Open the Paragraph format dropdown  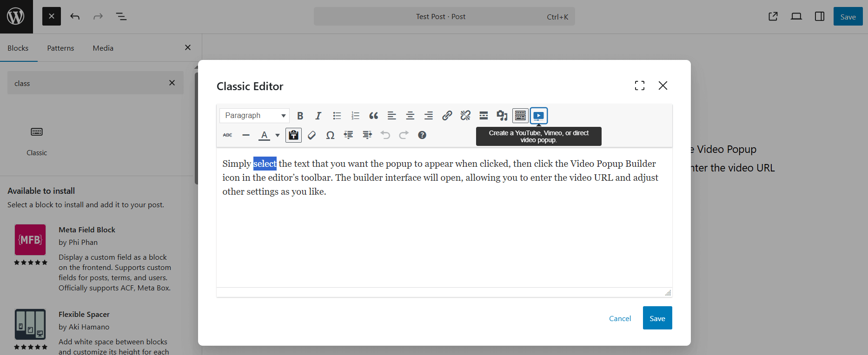coord(255,116)
